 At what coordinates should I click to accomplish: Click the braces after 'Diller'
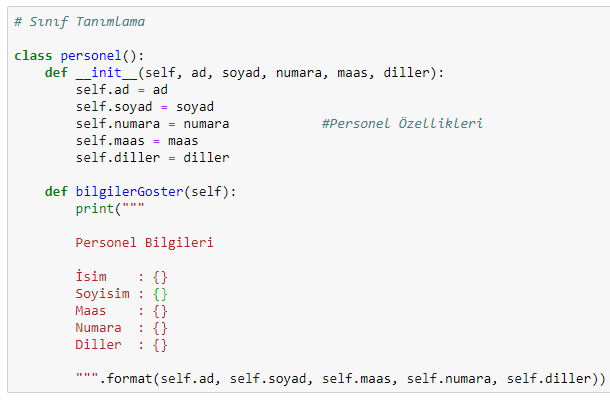pyautogui.click(x=160, y=345)
